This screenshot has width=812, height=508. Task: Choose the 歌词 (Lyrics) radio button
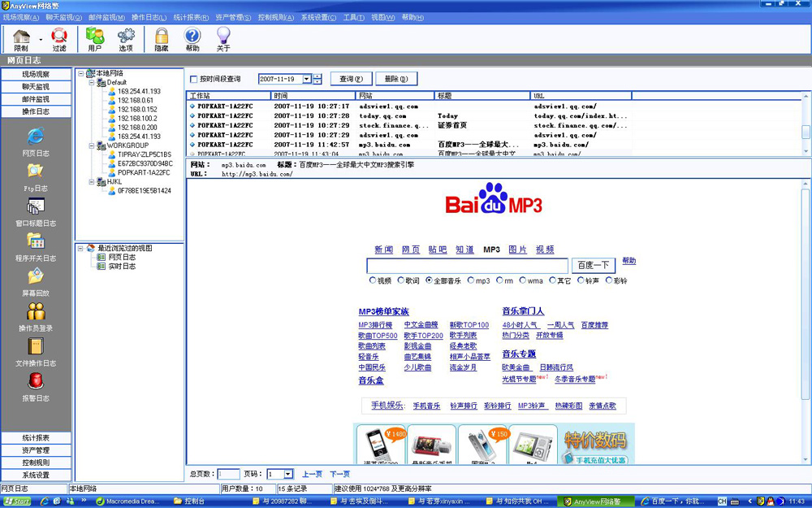point(400,280)
